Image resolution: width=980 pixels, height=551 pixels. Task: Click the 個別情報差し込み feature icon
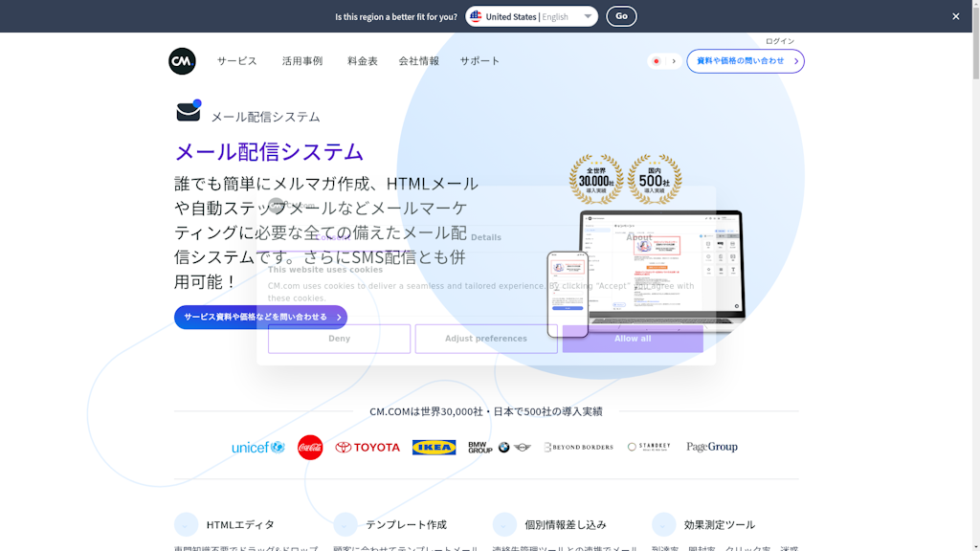coord(504,524)
